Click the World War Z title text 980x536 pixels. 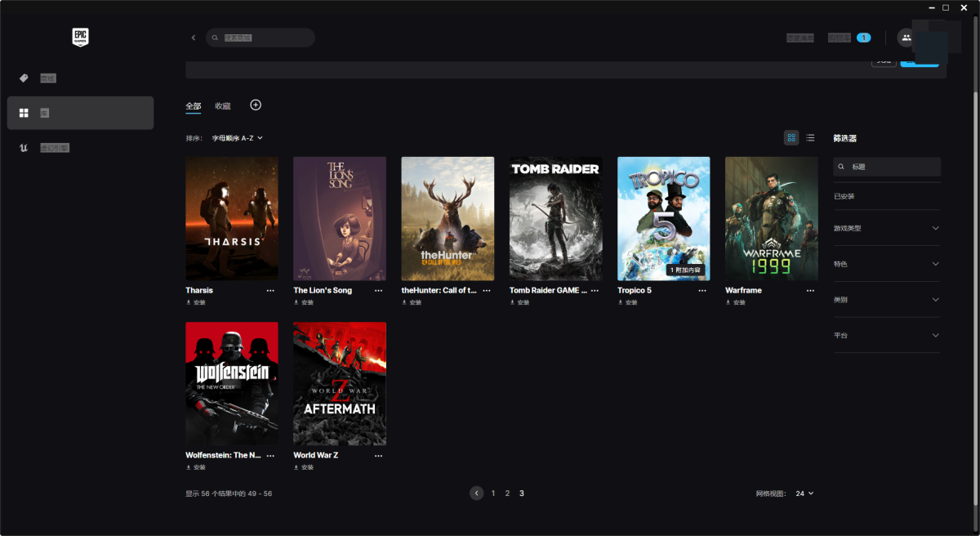point(315,455)
